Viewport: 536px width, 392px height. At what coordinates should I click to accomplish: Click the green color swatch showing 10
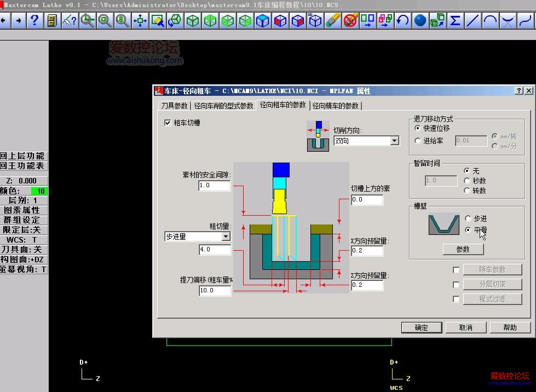click(39, 191)
